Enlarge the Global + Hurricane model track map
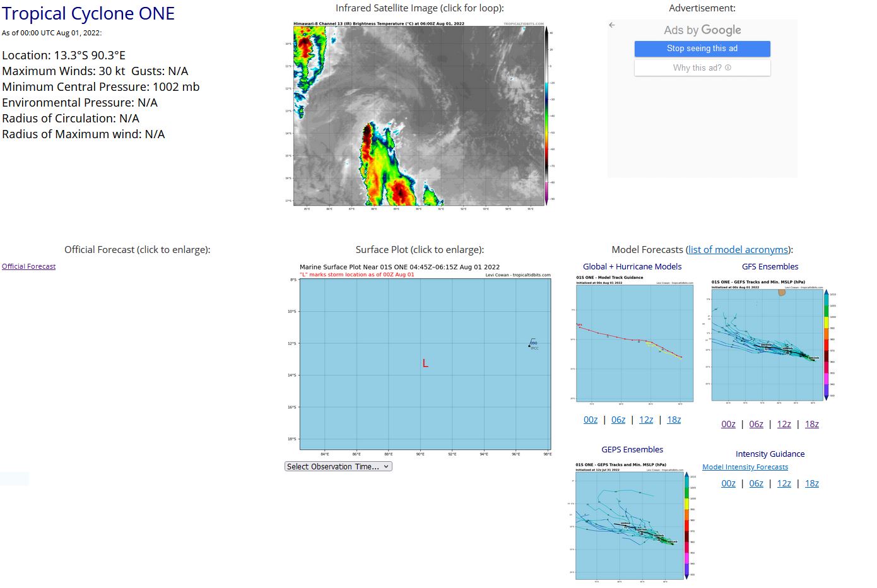Screen dimensions: 877x588 click(x=634, y=339)
